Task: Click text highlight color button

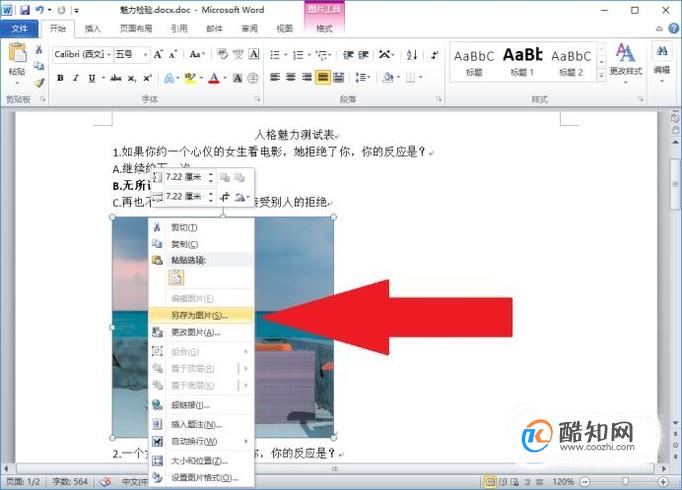Action: click(x=190, y=78)
